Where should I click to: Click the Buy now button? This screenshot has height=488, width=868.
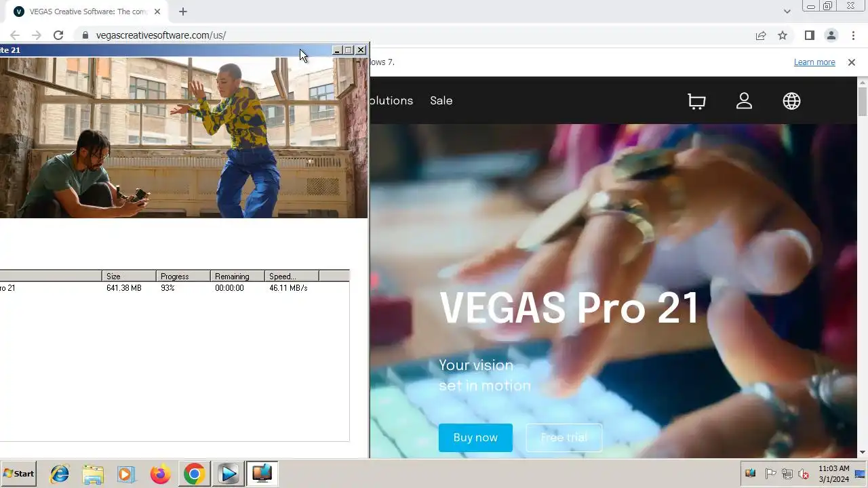[x=475, y=438]
